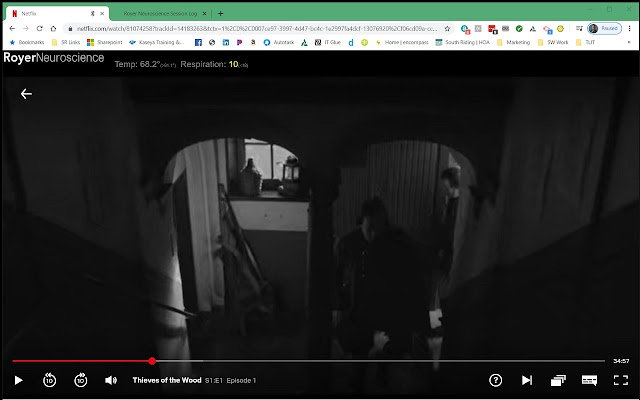The width and height of the screenshot is (640, 400).
Task: Click the Respiration reading in header
Action: coord(214,64)
